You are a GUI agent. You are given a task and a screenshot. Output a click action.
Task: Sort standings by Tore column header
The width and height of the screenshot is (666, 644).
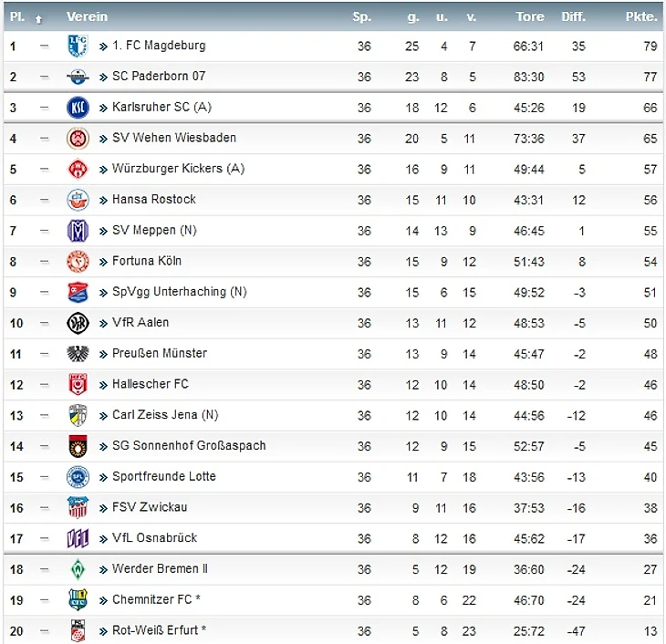(529, 16)
